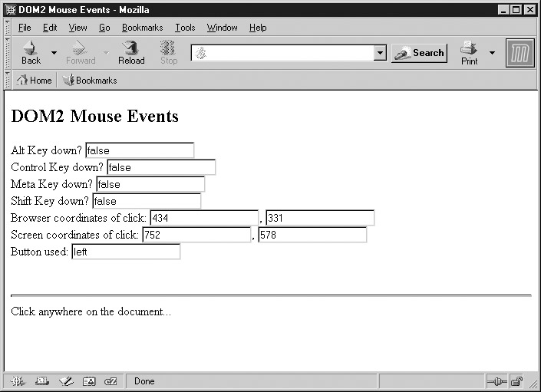Expand the Print options dropdown arrow
This screenshot has height=392, width=541.
(492, 53)
